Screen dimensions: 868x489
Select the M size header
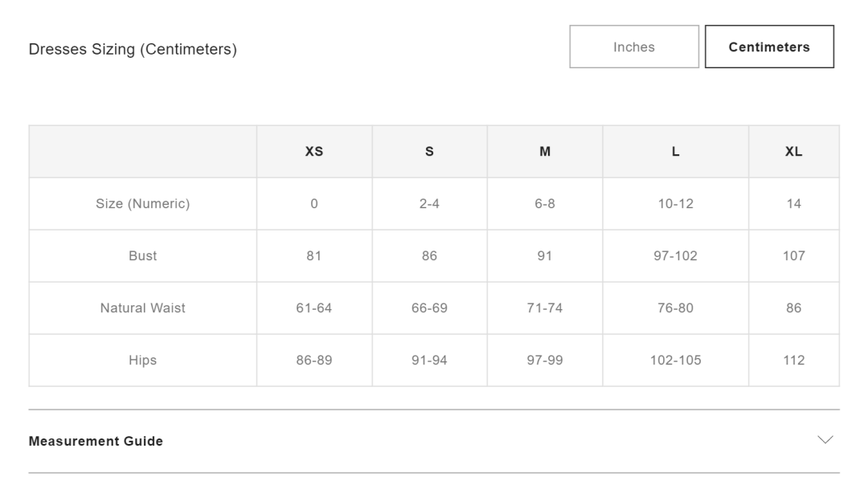(x=545, y=152)
